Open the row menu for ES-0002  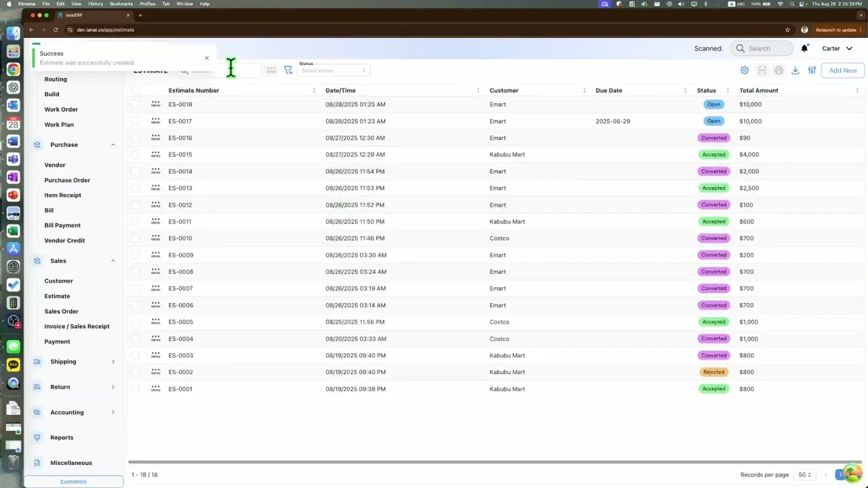(156, 372)
